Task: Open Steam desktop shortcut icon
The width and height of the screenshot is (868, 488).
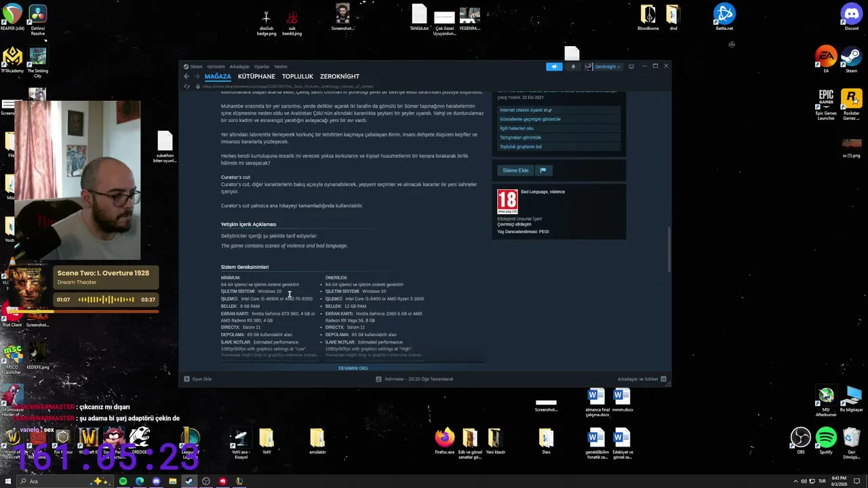Action: coord(851,60)
